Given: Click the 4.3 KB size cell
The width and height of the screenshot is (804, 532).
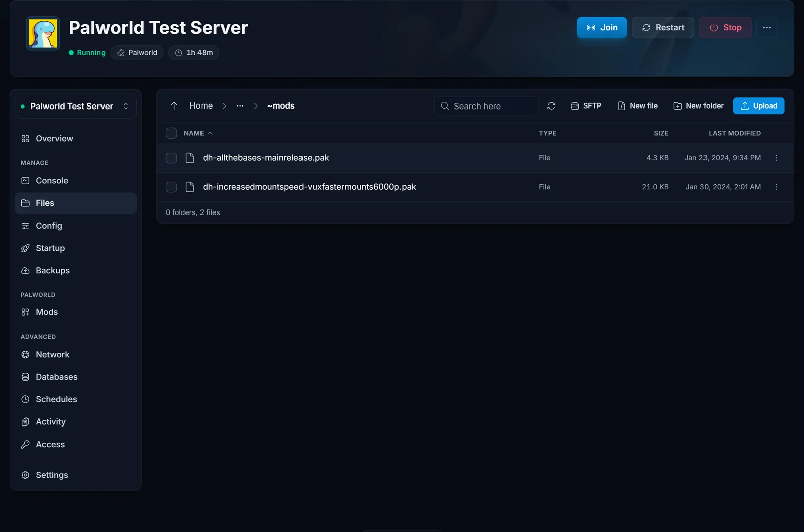Looking at the screenshot, I should pos(657,158).
